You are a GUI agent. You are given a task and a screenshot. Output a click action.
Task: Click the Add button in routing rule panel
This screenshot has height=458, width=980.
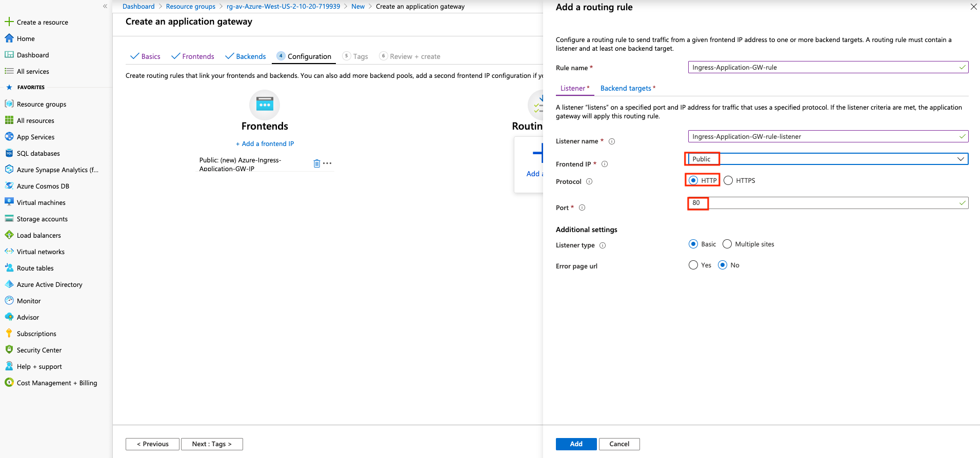coord(576,444)
